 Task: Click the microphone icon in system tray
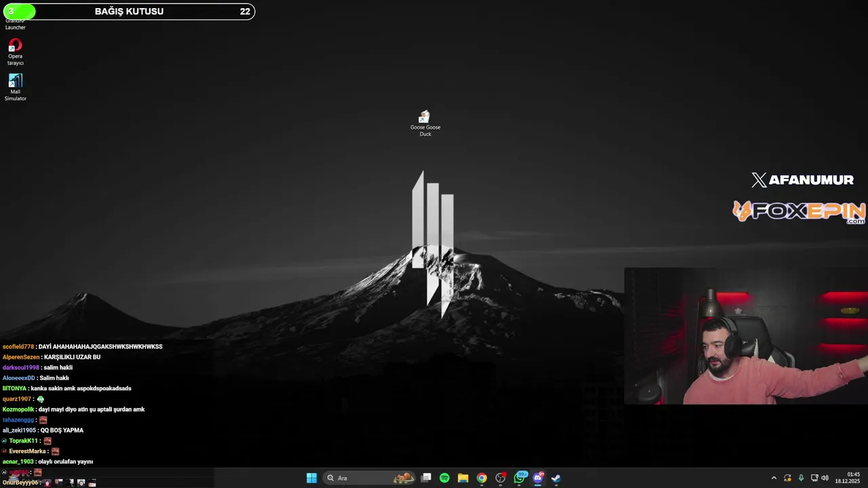[801, 478]
